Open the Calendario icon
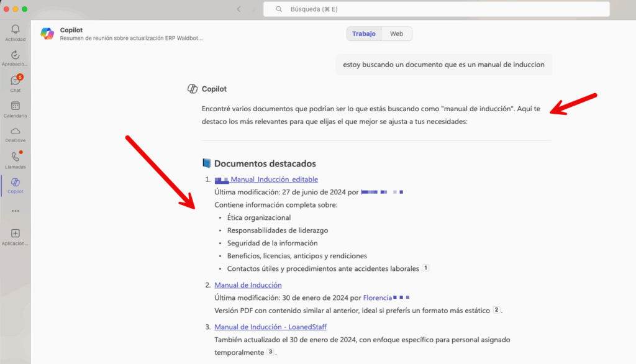The image size is (636, 364). pyautogui.click(x=16, y=107)
